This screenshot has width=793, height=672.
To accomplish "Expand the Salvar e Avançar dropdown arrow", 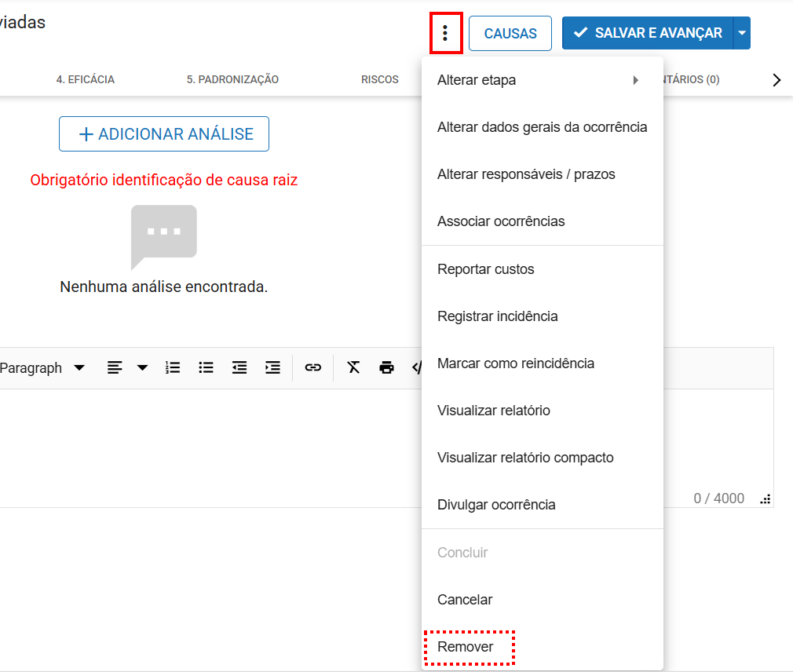I will click(x=742, y=33).
